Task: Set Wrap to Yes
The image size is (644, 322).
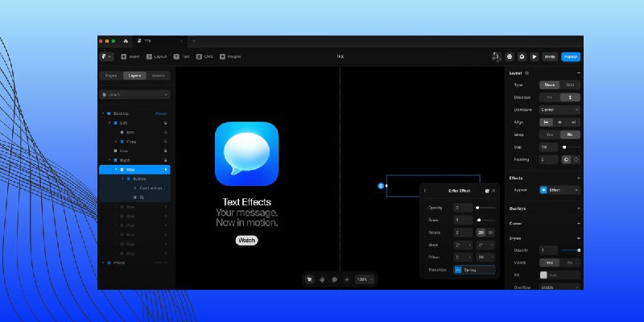Action: pos(550,134)
